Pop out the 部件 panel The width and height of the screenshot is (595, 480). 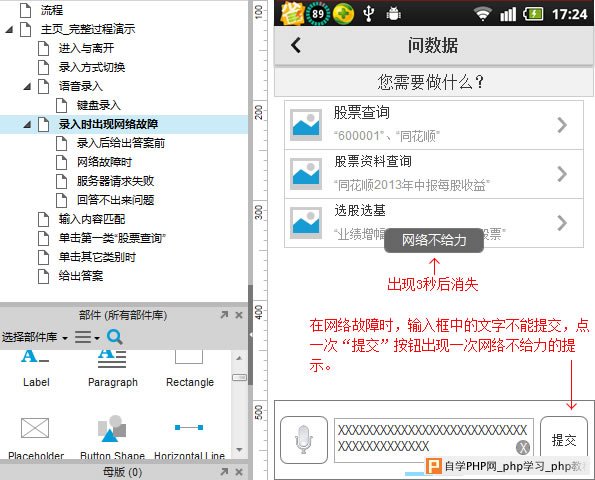point(224,315)
